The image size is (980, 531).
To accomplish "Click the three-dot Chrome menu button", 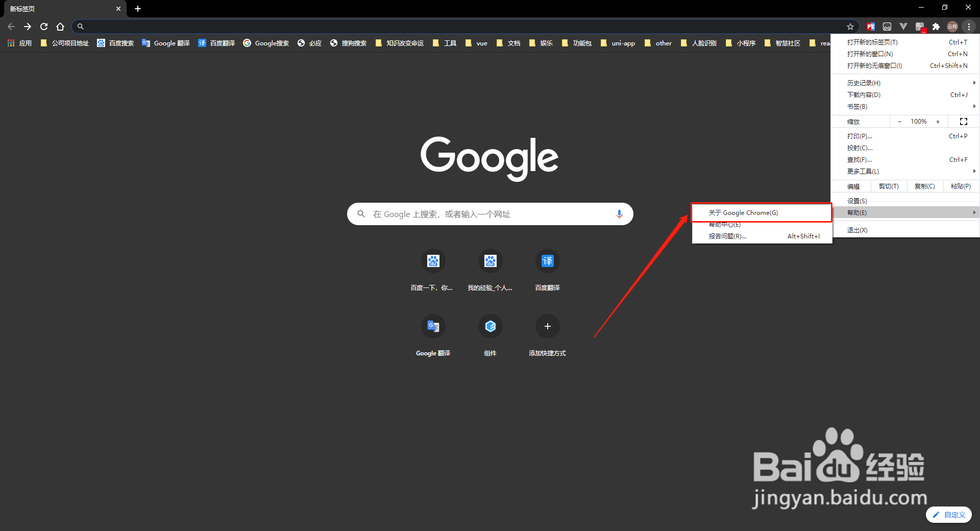I will [969, 27].
